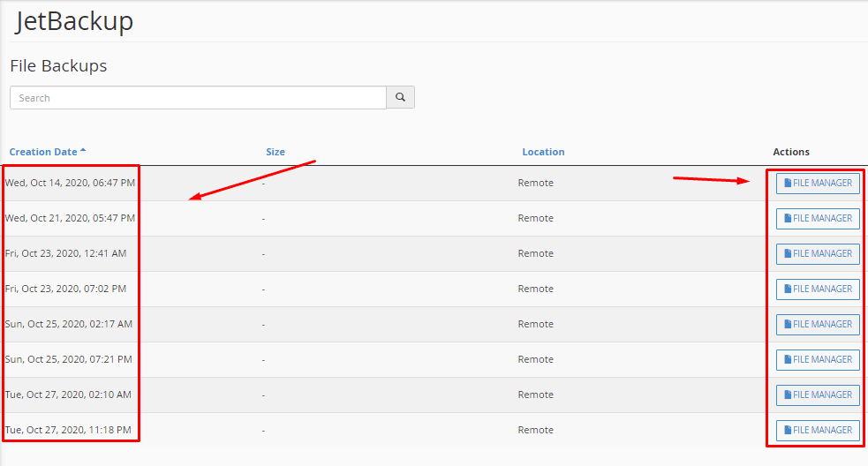Open File Manager for Oct 27 02:10 AM backup
Image resolution: width=868 pixels, height=466 pixels.
pos(818,395)
